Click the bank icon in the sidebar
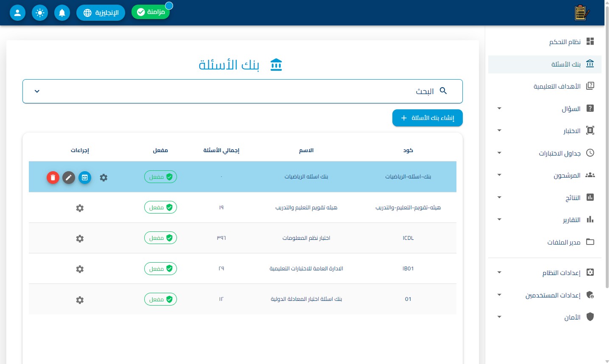This screenshot has height=364, width=610. [590, 64]
